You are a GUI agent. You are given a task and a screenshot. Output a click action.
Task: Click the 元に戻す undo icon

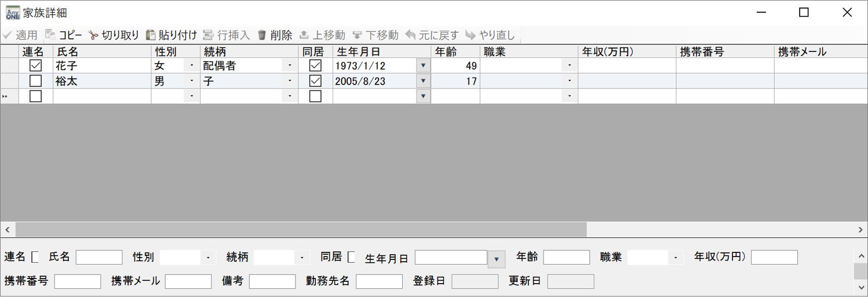click(x=410, y=35)
